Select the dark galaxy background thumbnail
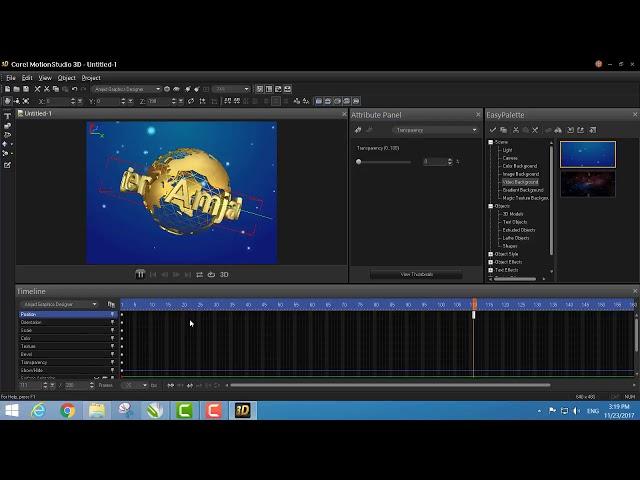The height and width of the screenshot is (480, 640). coord(588,184)
